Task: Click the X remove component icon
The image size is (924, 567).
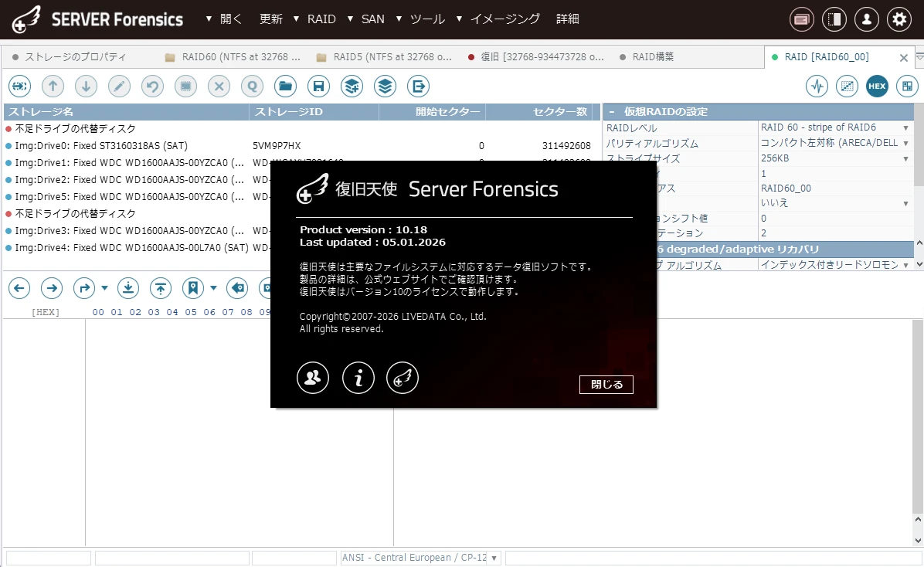Action: (x=219, y=87)
